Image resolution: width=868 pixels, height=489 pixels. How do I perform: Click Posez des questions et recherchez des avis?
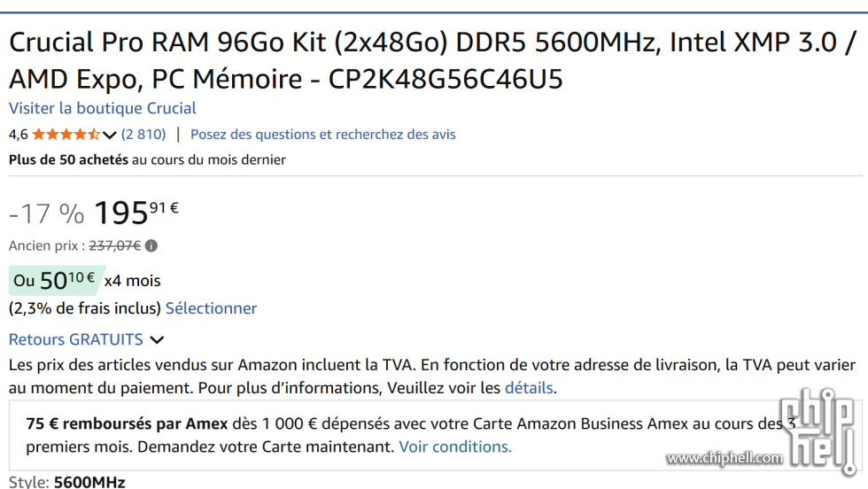pos(323,135)
